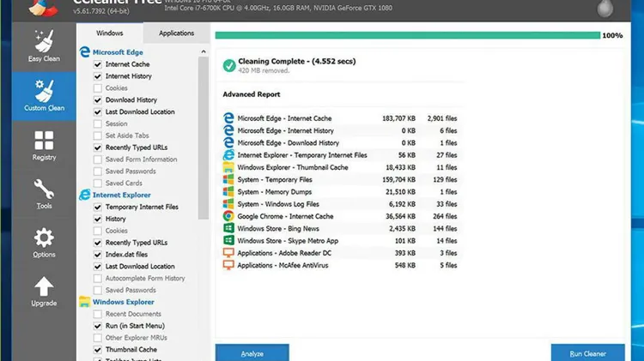Viewport: 644px width, 361px height.
Task: Click folder icon beside Thumbnail Cache report row
Action: point(228,167)
